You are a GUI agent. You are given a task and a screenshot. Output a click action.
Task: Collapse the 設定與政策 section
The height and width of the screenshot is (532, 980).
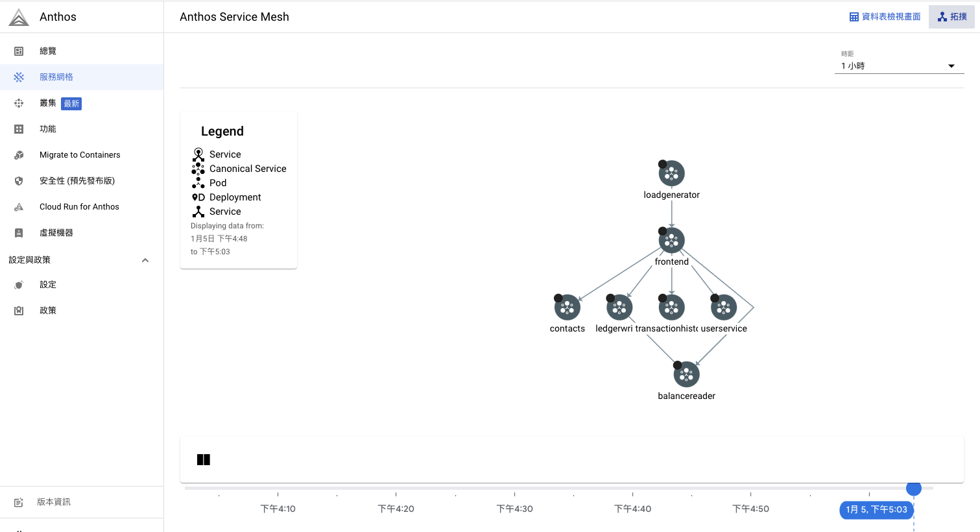145,260
